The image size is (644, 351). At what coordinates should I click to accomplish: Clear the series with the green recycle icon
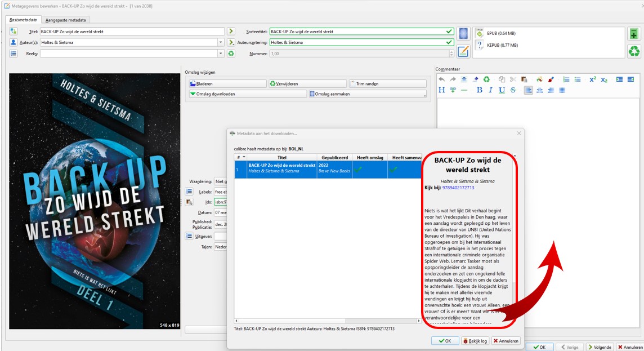pyautogui.click(x=231, y=54)
